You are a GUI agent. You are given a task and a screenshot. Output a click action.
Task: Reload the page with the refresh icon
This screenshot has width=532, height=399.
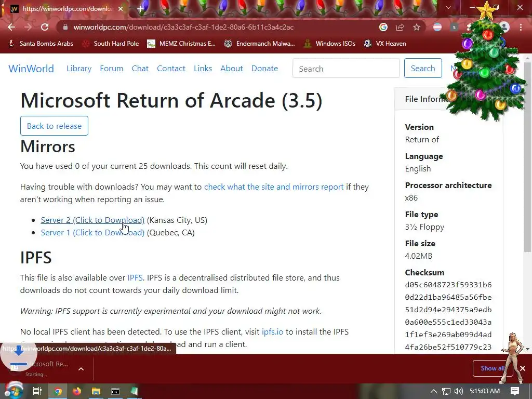point(45,27)
